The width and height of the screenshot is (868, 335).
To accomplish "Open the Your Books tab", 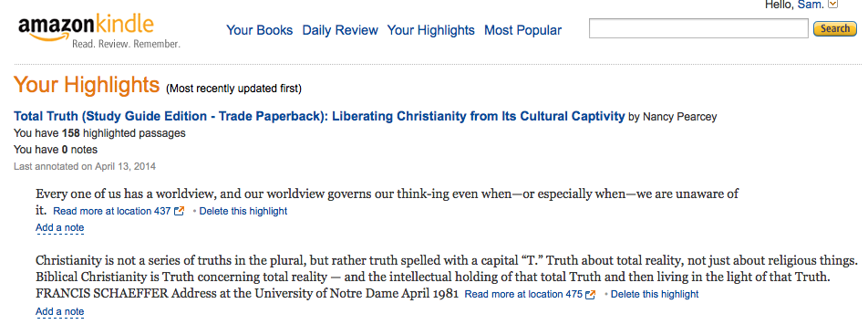I will pos(260,30).
